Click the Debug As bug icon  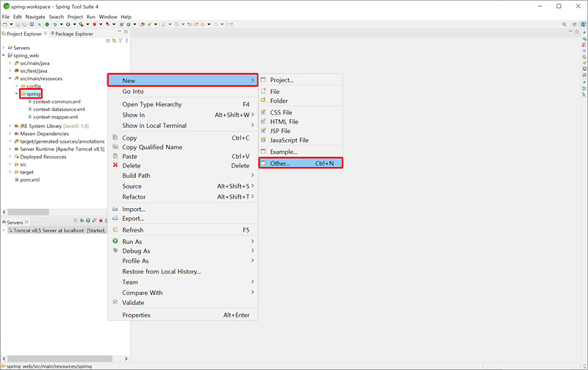click(x=115, y=250)
